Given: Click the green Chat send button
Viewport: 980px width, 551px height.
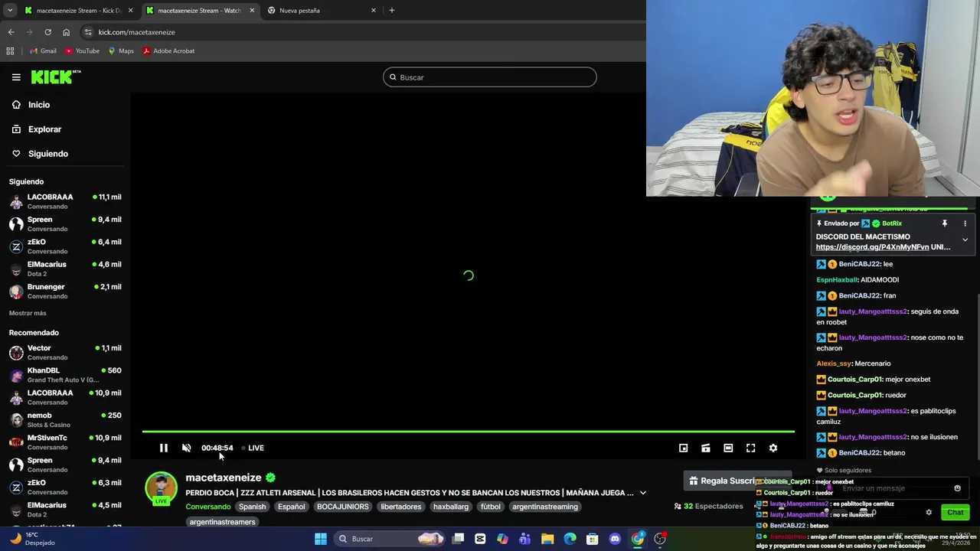Looking at the screenshot, I should (x=955, y=513).
